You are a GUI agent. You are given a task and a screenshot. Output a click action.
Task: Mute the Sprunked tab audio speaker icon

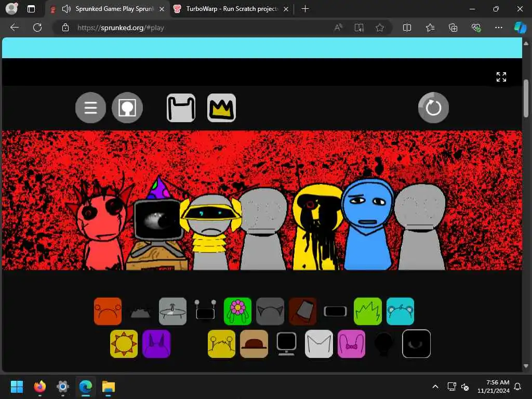(66, 9)
